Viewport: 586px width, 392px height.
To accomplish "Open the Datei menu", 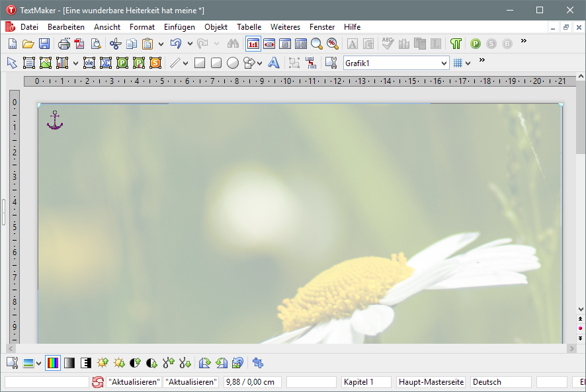I will (29, 27).
